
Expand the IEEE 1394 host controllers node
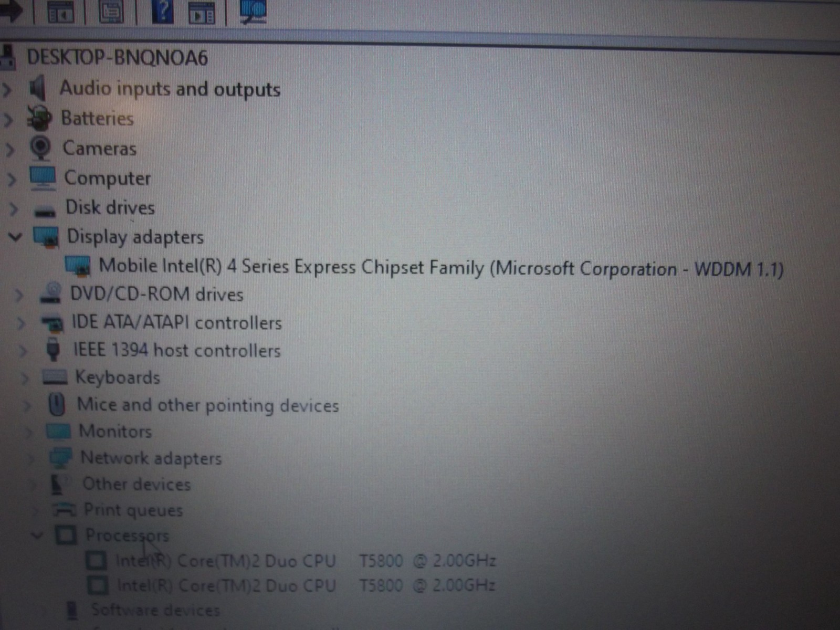point(23,350)
